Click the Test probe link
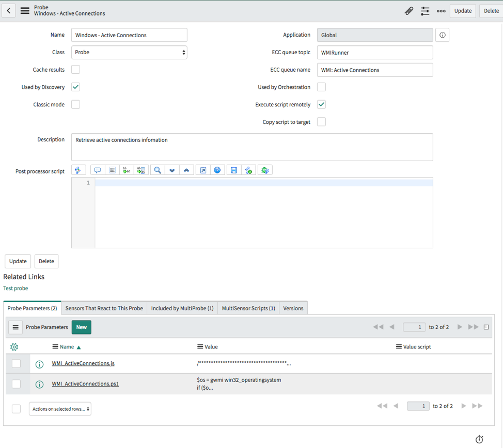This screenshot has height=448, width=503. (15, 288)
